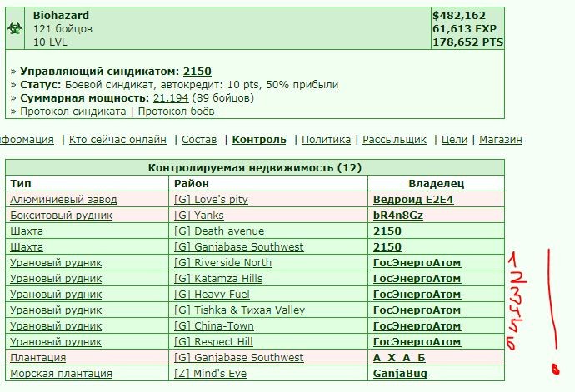Click the 61,613 EXP value
This screenshot has width=575, height=392.
(x=465, y=28)
